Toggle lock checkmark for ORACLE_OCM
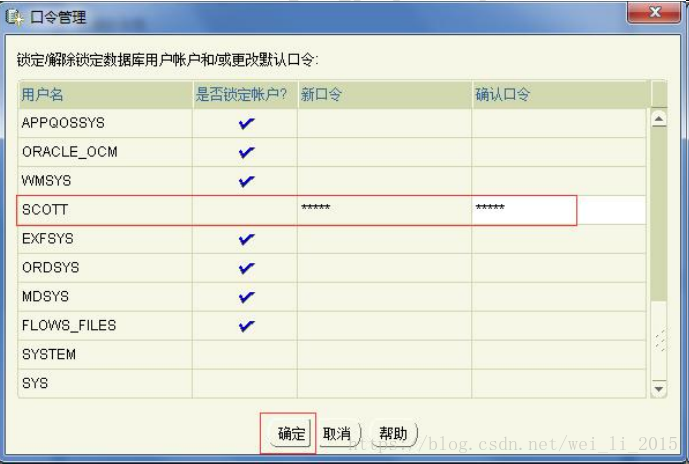The height and width of the screenshot is (464, 689). pos(246,152)
